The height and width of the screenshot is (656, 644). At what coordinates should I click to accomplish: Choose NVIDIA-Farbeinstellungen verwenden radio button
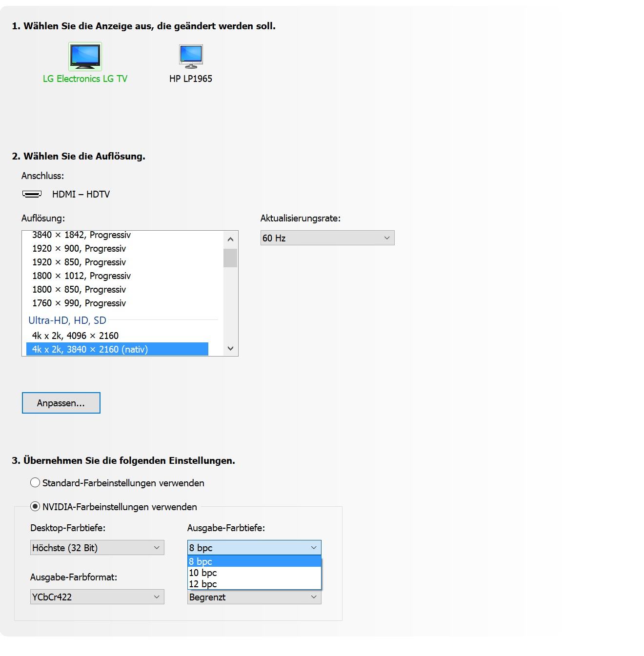point(35,506)
